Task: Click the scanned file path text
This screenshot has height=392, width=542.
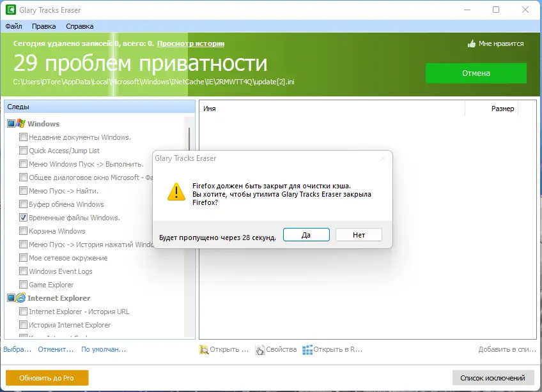Action: click(154, 82)
